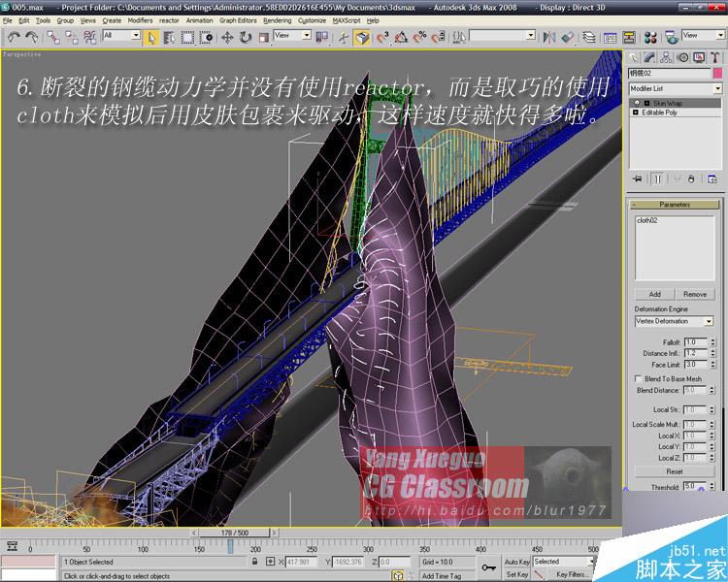Open Render Scene dialog icon

click(x=672, y=38)
